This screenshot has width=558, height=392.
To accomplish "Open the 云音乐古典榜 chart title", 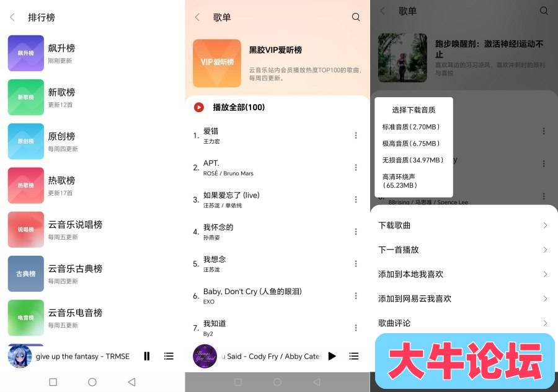I will coord(75,268).
